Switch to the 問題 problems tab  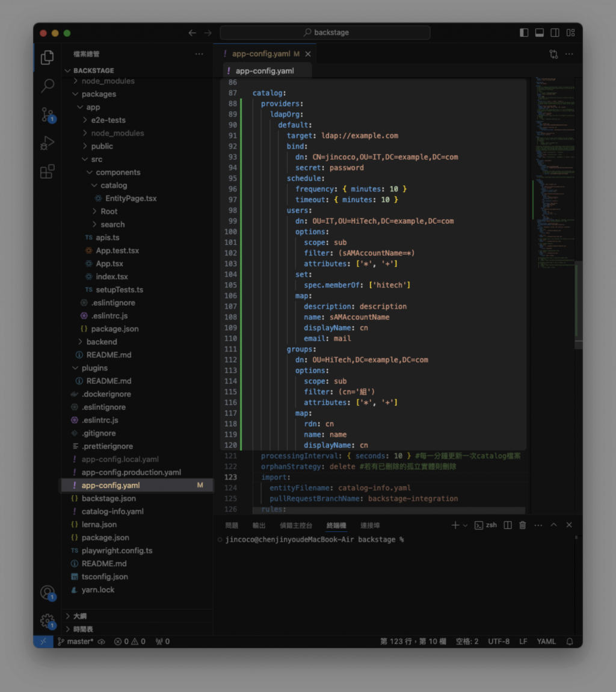(232, 525)
